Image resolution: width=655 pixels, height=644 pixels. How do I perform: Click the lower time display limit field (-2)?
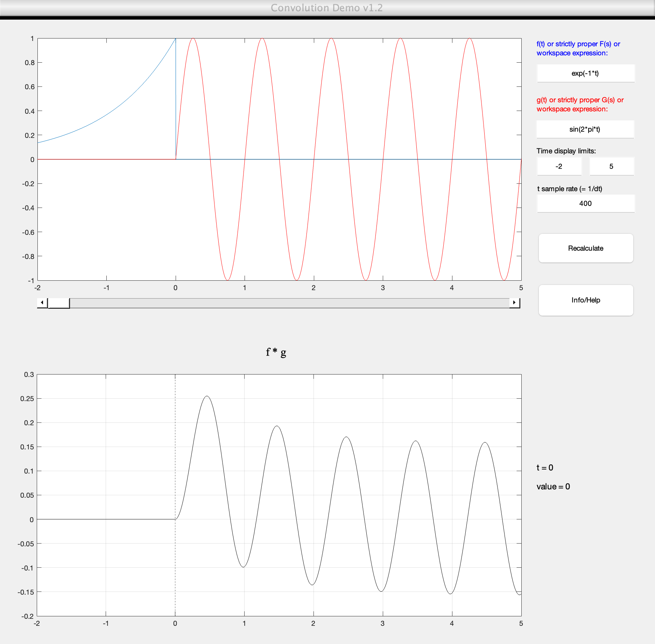click(x=559, y=166)
